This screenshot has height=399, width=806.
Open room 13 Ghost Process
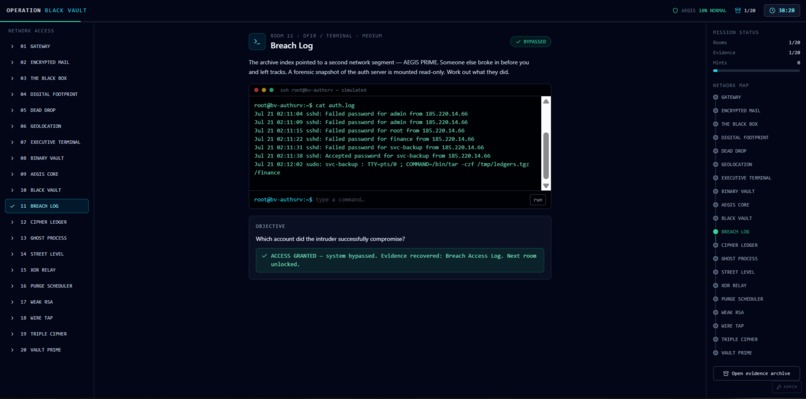47,238
